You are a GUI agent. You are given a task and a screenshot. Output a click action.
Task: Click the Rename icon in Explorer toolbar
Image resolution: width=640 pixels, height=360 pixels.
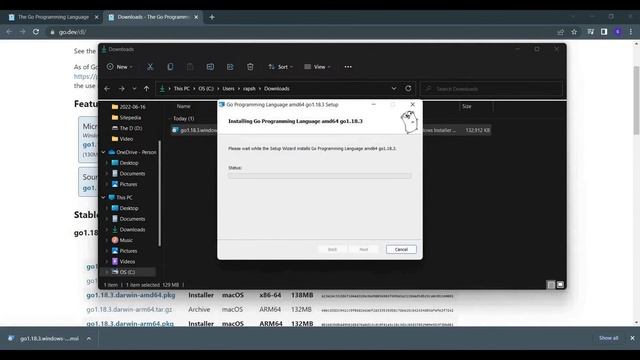pos(210,67)
